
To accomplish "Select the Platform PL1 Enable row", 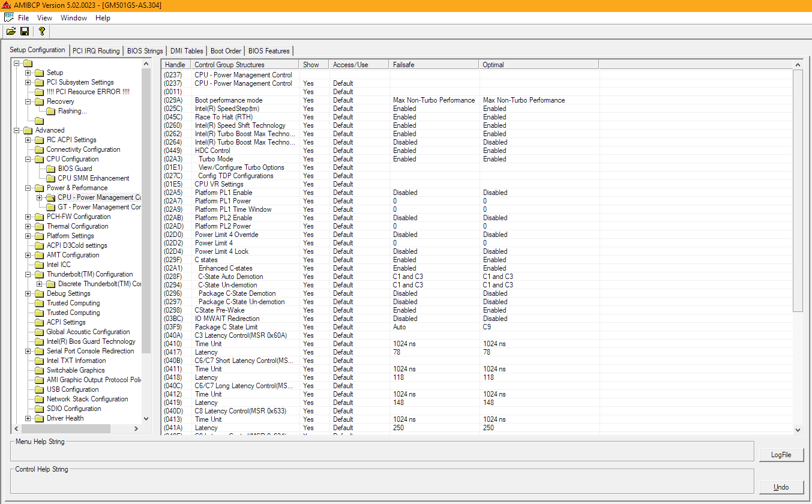I will (477, 193).
